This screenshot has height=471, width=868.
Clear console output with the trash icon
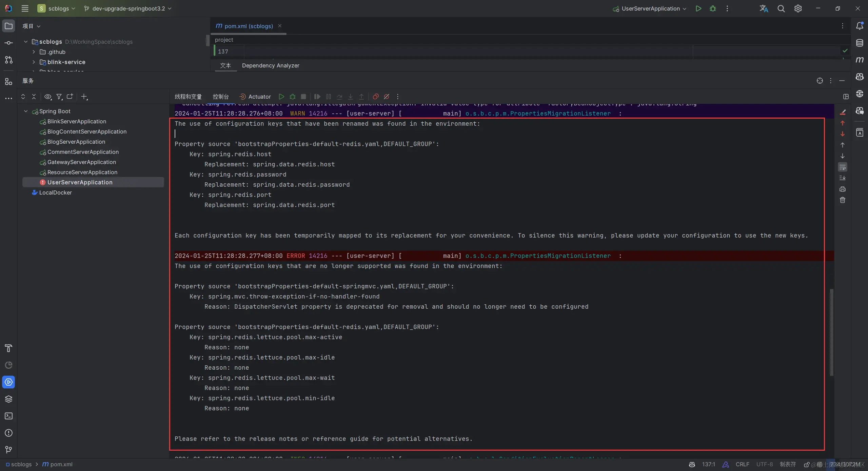(843, 200)
